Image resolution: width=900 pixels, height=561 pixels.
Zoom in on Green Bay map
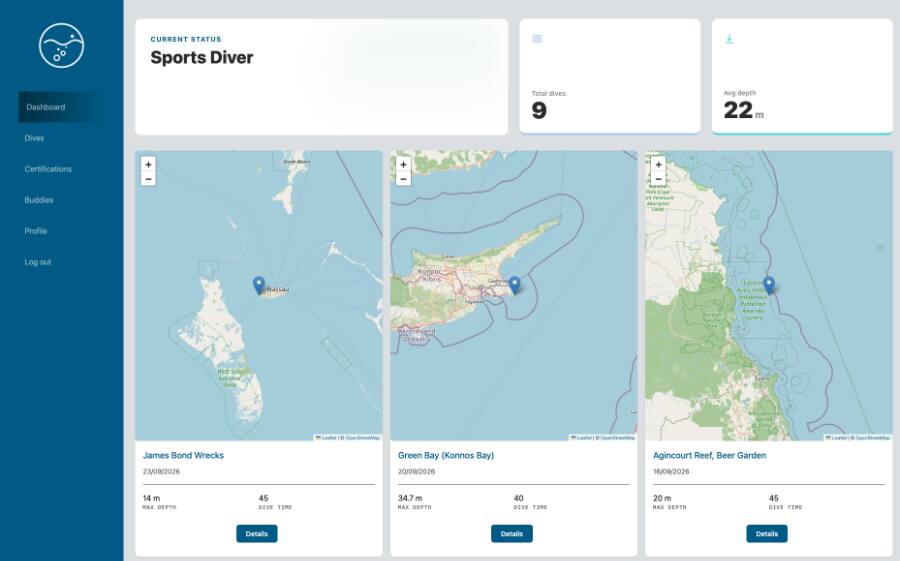tap(404, 164)
